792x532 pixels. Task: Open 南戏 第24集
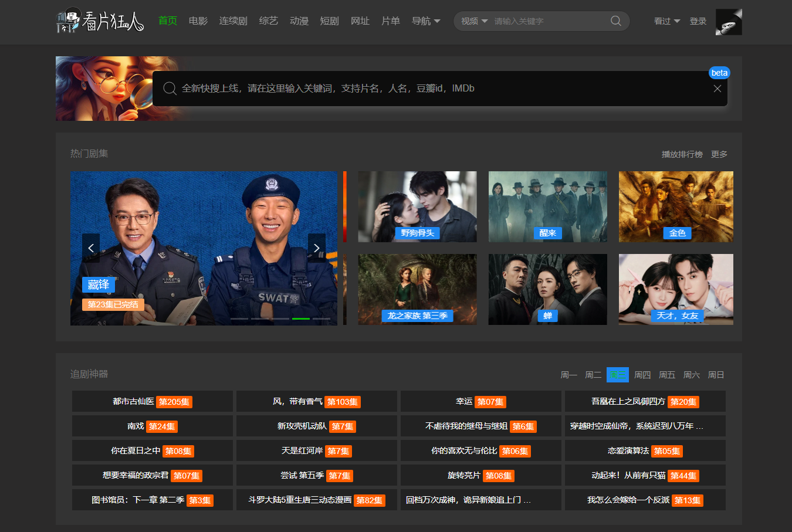(153, 426)
